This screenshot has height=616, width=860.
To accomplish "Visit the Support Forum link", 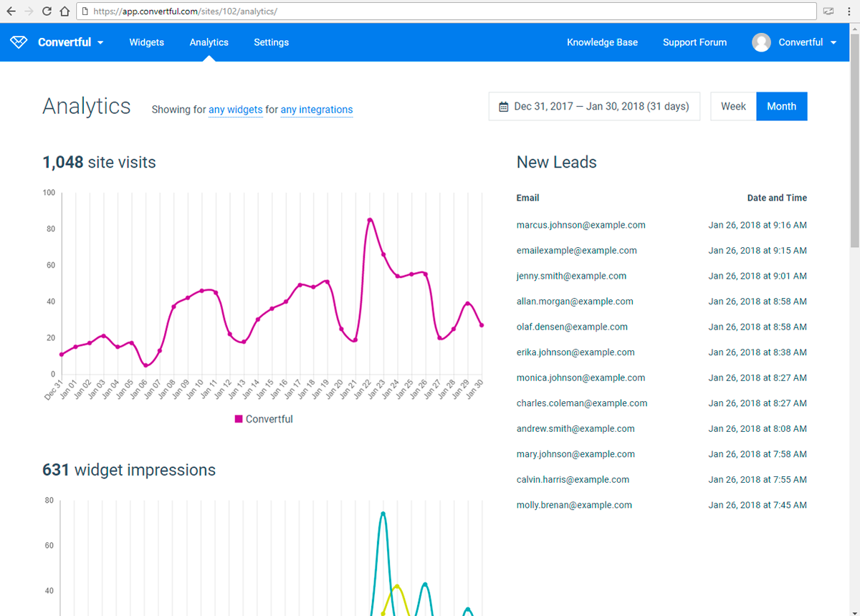I will point(694,42).
